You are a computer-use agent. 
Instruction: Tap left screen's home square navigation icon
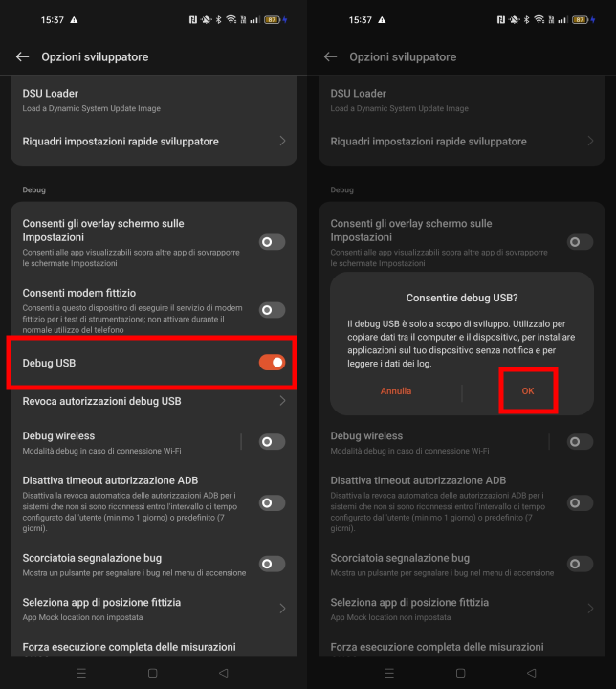152,673
